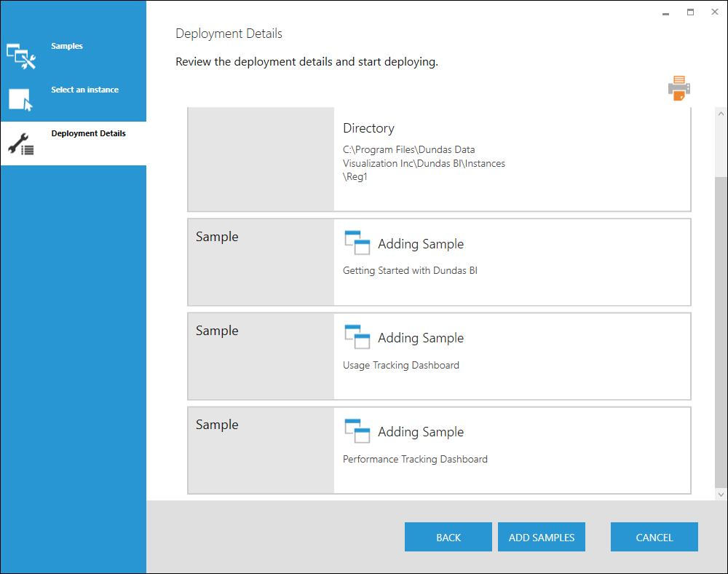Image resolution: width=728 pixels, height=574 pixels.
Task: Click the ADD SAMPLES button
Action: tap(542, 537)
